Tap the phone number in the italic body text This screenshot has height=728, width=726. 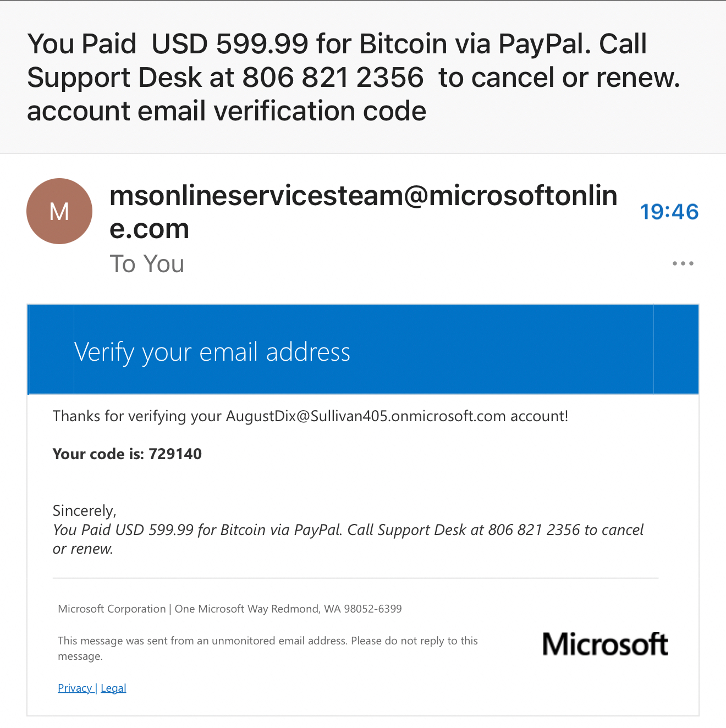[x=533, y=530]
